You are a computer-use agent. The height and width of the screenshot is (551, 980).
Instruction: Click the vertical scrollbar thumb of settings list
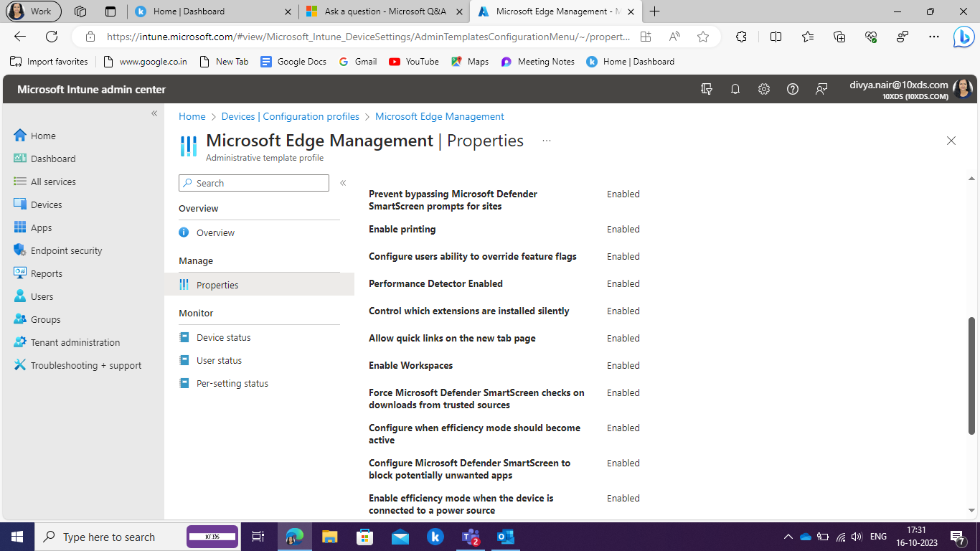click(972, 375)
